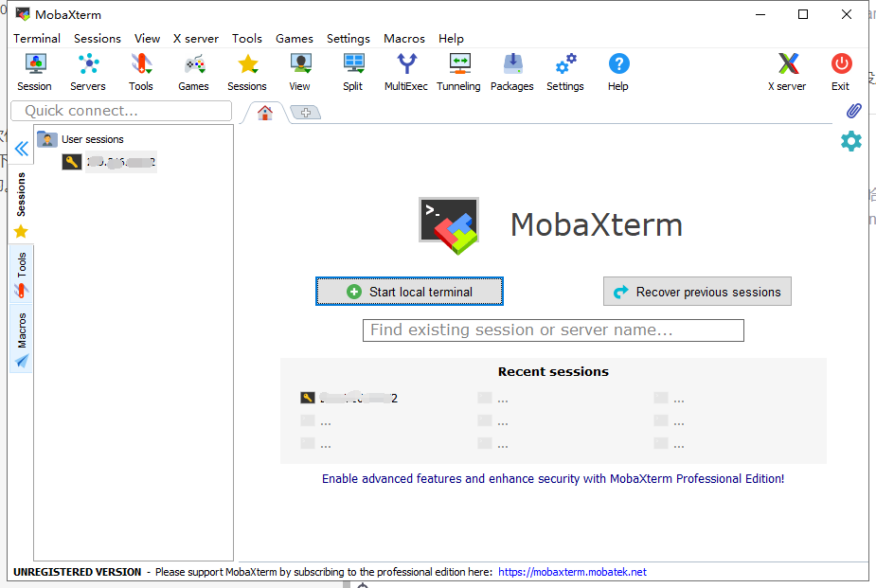Select the saved SSH session under User sessions
Viewport: 876px width, 588px height.
click(x=109, y=162)
